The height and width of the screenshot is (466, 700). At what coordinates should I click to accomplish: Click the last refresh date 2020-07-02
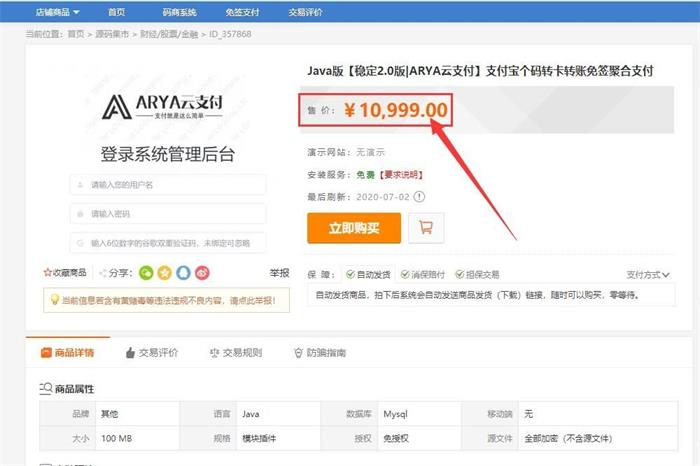[383, 197]
